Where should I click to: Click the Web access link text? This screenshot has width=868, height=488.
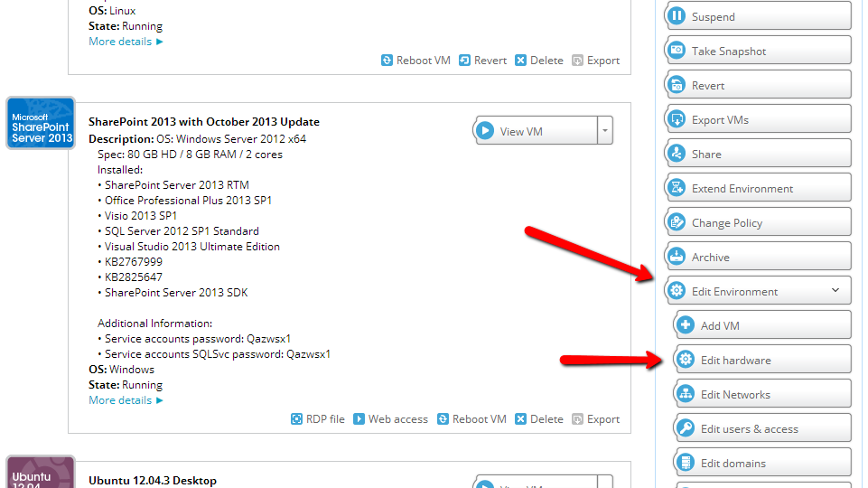click(398, 419)
